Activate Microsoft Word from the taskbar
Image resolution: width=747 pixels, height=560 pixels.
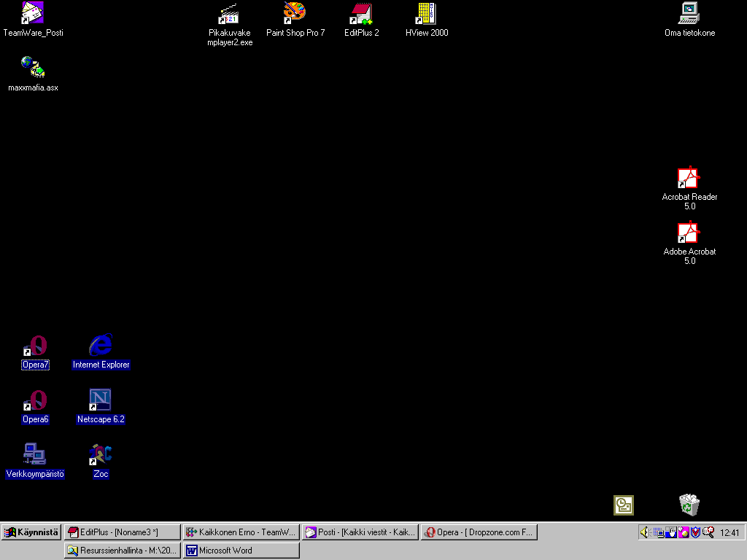click(241, 551)
